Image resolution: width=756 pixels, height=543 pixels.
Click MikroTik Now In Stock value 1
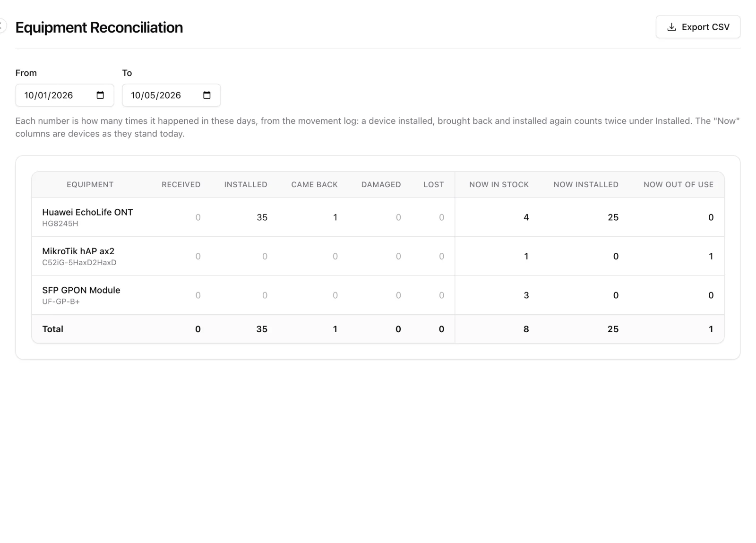[x=526, y=256]
